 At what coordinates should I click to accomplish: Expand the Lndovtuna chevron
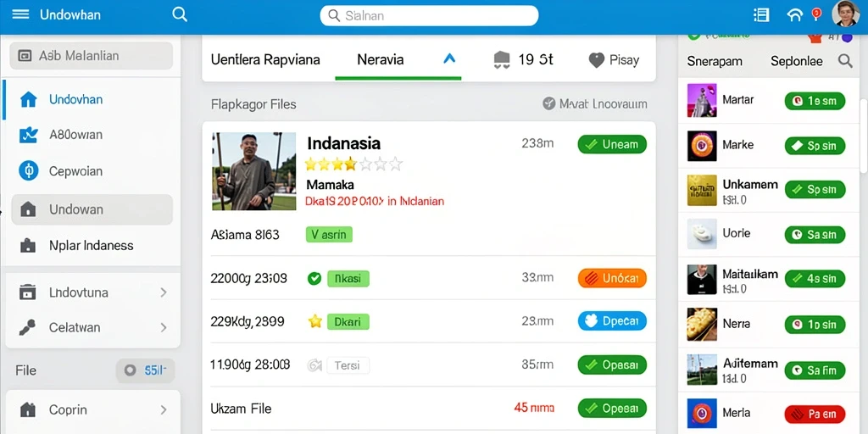click(164, 292)
